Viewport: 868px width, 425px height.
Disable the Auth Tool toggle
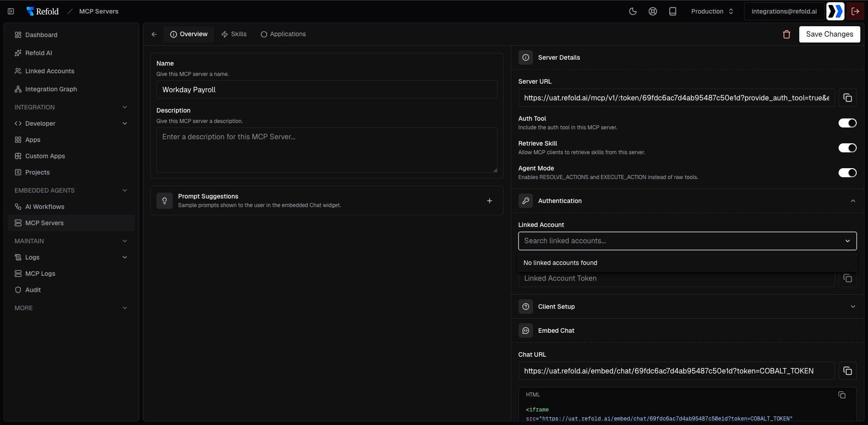(x=848, y=123)
